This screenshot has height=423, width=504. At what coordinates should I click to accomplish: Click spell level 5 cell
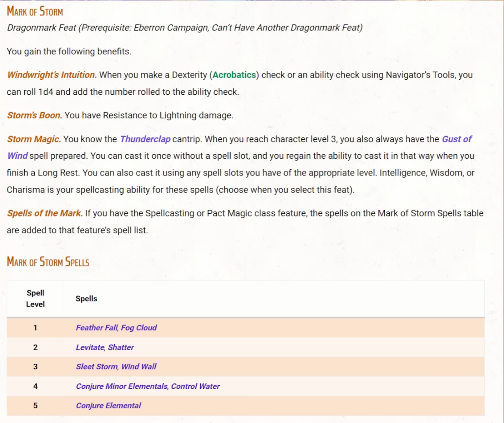35,406
